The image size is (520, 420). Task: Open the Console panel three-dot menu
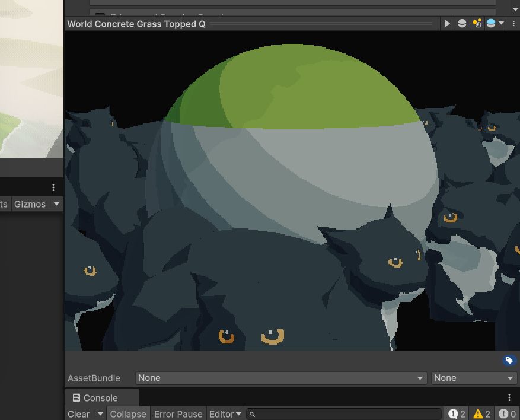(509, 397)
